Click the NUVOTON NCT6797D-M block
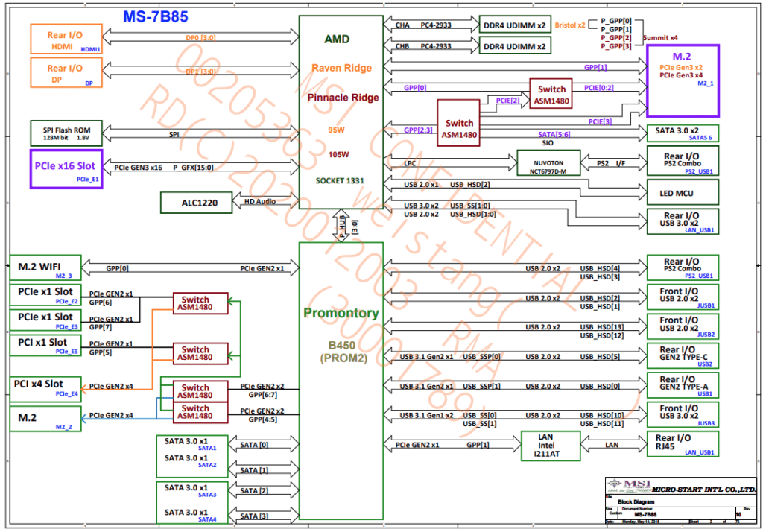Screen dimensions: 763x532 pos(548,163)
